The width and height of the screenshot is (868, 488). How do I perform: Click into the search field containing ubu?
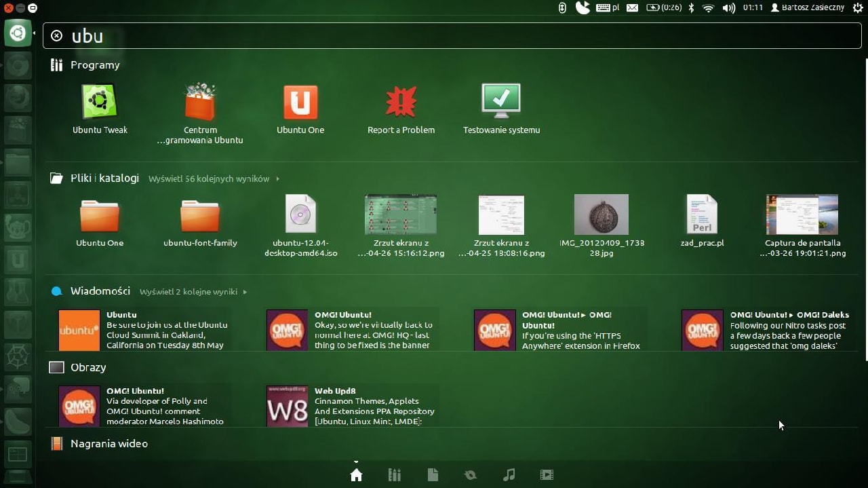point(452,36)
